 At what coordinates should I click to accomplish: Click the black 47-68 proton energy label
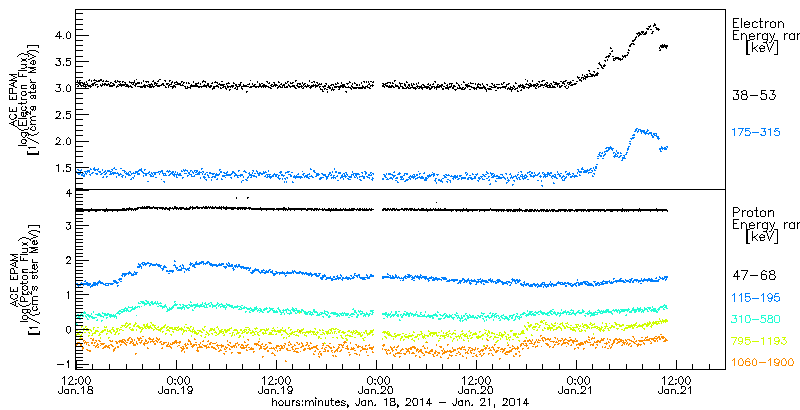coord(754,275)
